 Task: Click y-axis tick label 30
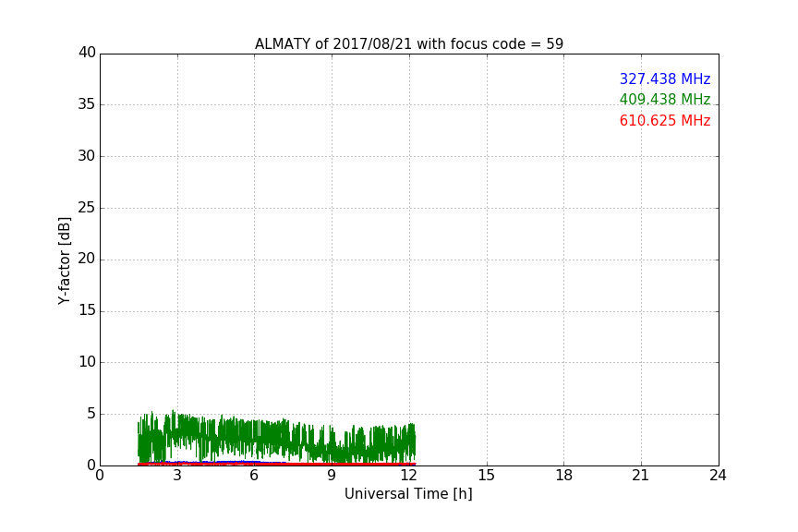(87, 156)
